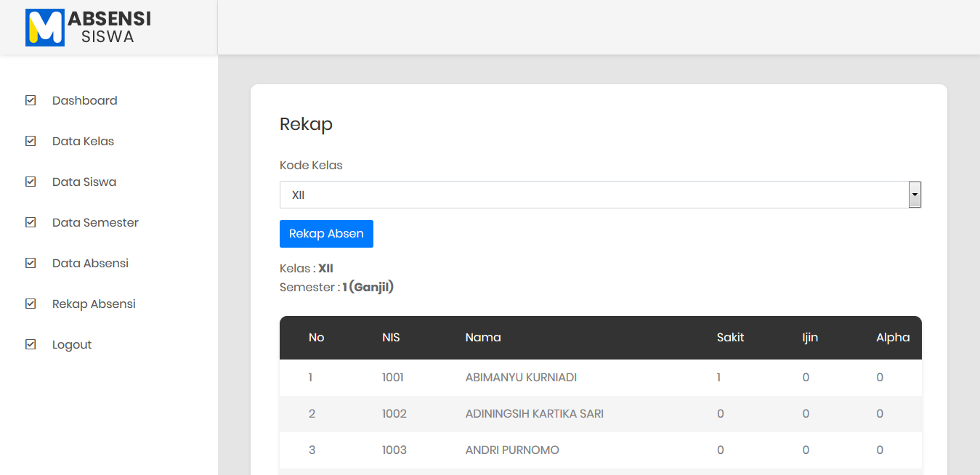Click check icon beside Dashboard
Image resolution: width=980 pixels, height=475 pixels.
[31, 100]
